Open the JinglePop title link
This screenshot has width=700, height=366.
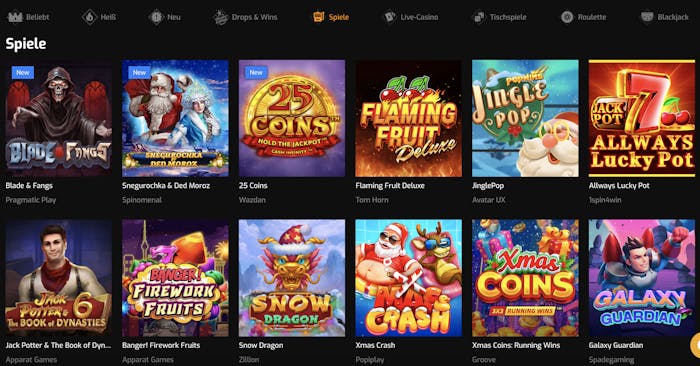[488, 185]
